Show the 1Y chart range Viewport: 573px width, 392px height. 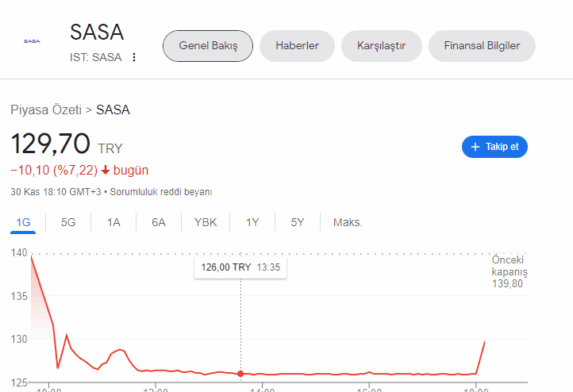click(252, 222)
